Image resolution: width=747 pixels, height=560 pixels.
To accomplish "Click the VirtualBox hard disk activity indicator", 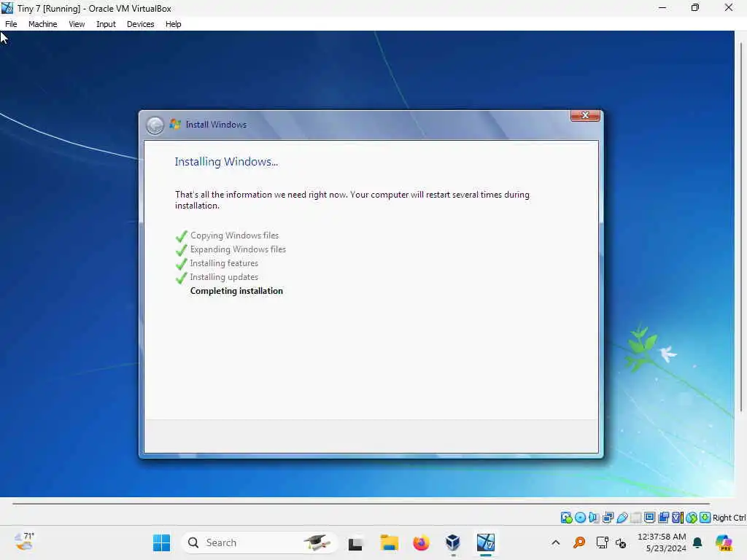I will pyautogui.click(x=566, y=518).
